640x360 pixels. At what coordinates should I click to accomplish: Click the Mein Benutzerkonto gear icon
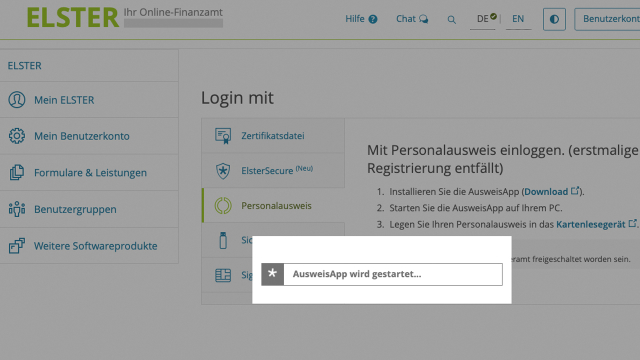[x=17, y=136]
